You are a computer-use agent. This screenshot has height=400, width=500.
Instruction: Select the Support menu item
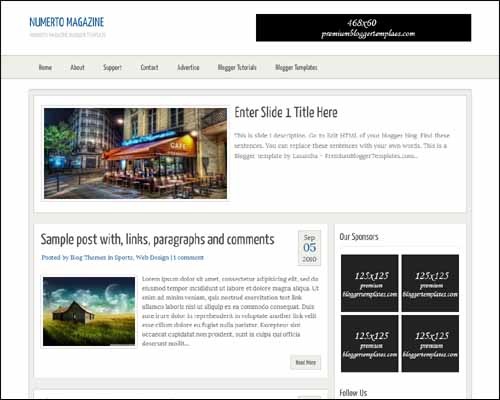click(112, 68)
